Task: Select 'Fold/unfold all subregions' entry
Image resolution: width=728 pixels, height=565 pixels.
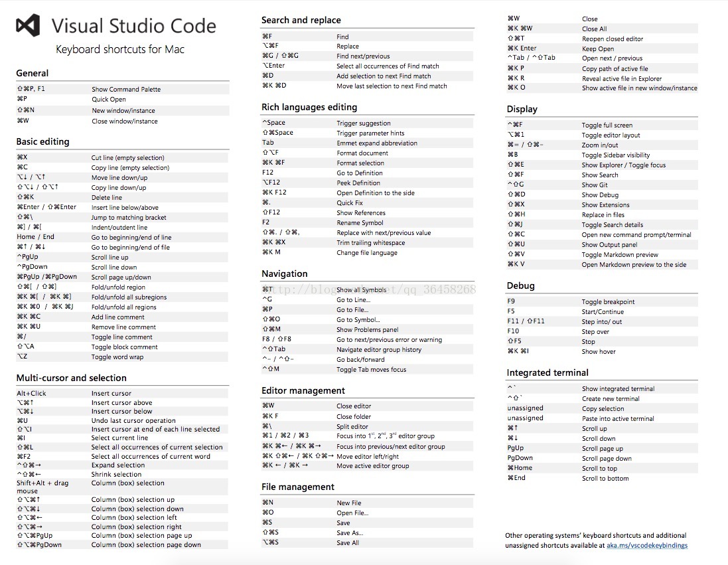Action: [129, 297]
